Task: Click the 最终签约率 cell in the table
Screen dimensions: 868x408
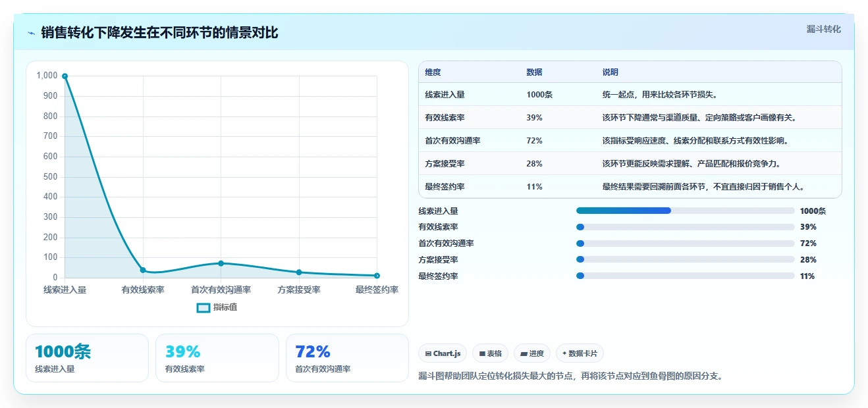Action: coord(445,187)
